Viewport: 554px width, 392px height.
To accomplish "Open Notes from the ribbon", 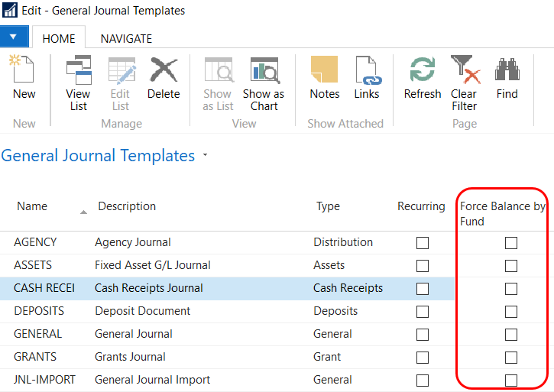I will coord(324,71).
